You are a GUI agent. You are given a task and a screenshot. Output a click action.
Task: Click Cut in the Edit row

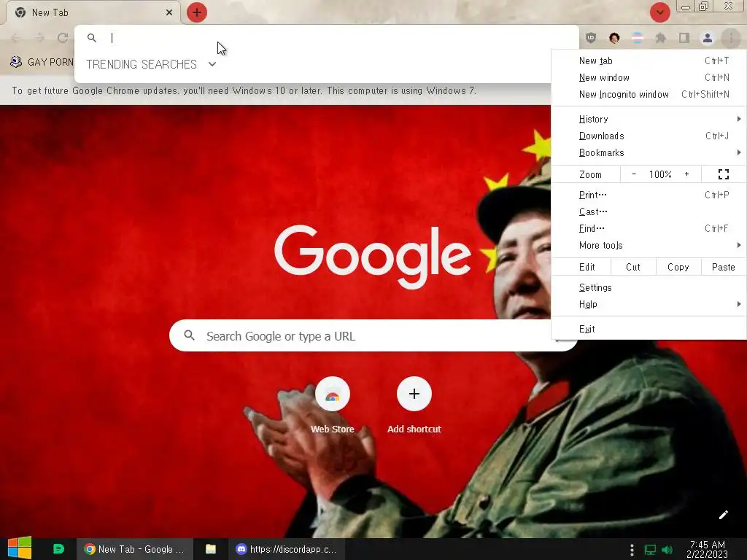pyautogui.click(x=633, y=267)
